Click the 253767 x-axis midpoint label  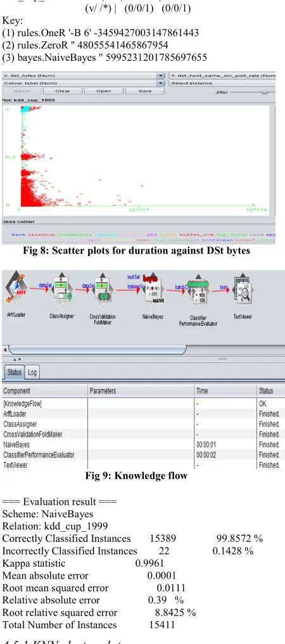[139, 209]
